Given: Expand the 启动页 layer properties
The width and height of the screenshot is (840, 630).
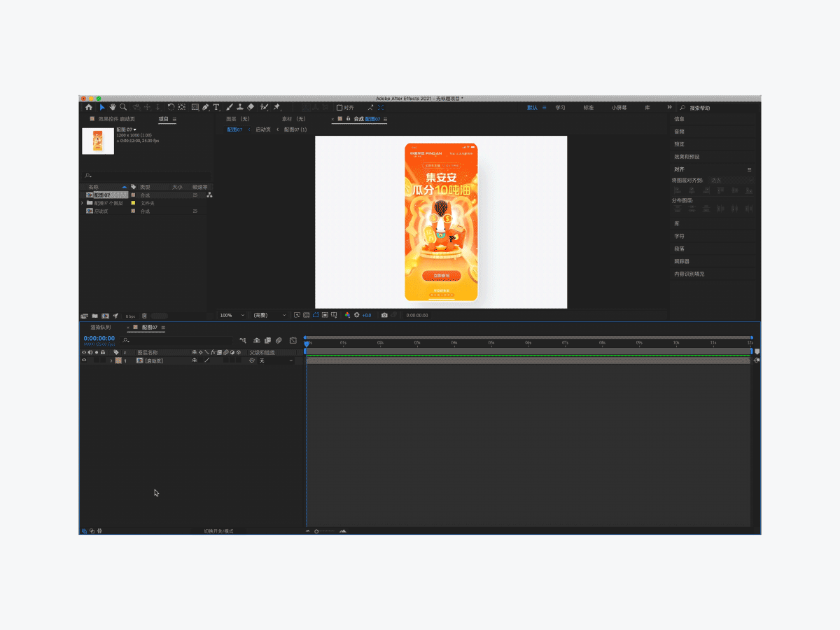Looking at the screenshot, I should point(111,360).
